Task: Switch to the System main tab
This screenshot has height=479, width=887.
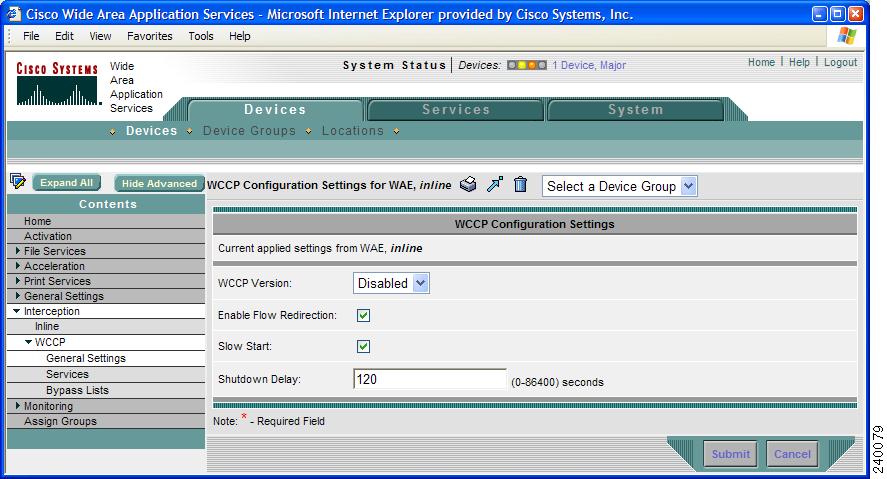Action: click(636, 110)
